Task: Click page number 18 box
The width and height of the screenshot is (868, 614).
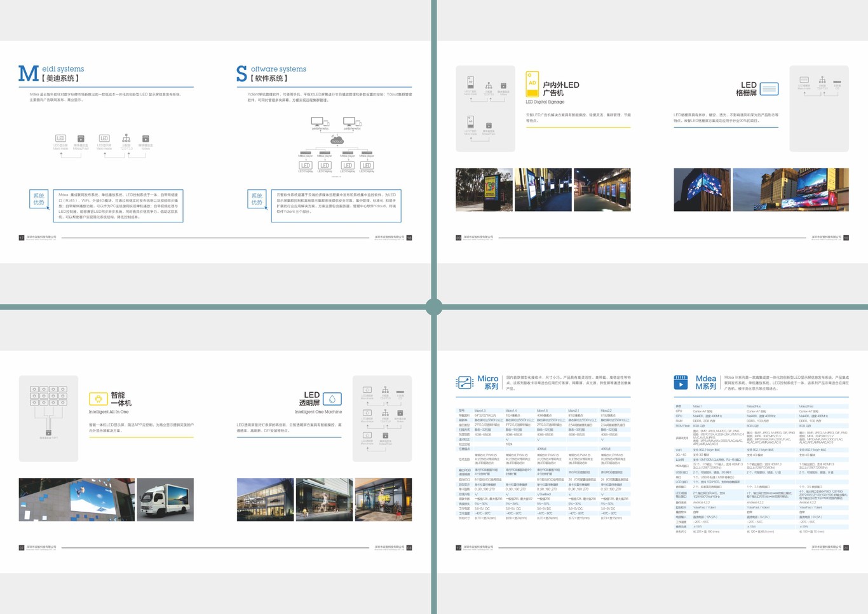Action: pyautogui.click(x=409, y=238)
